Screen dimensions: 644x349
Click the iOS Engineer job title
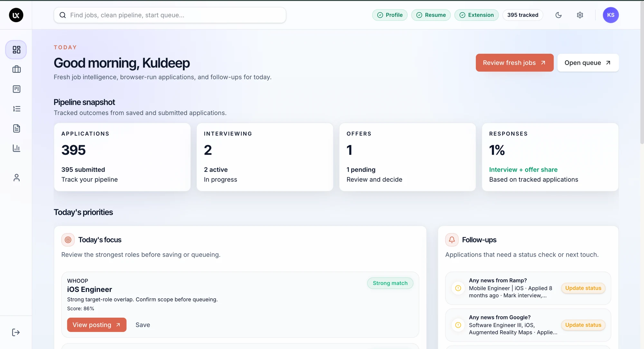(x=90, y=289)
